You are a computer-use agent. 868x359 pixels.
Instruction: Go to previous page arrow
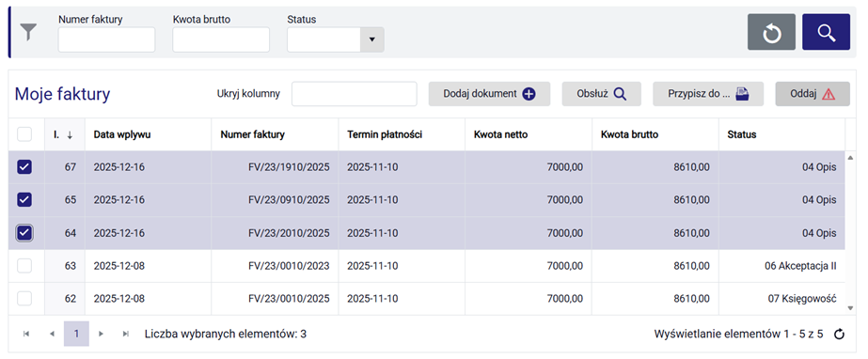pyautogui.click(x=52, y=335)
